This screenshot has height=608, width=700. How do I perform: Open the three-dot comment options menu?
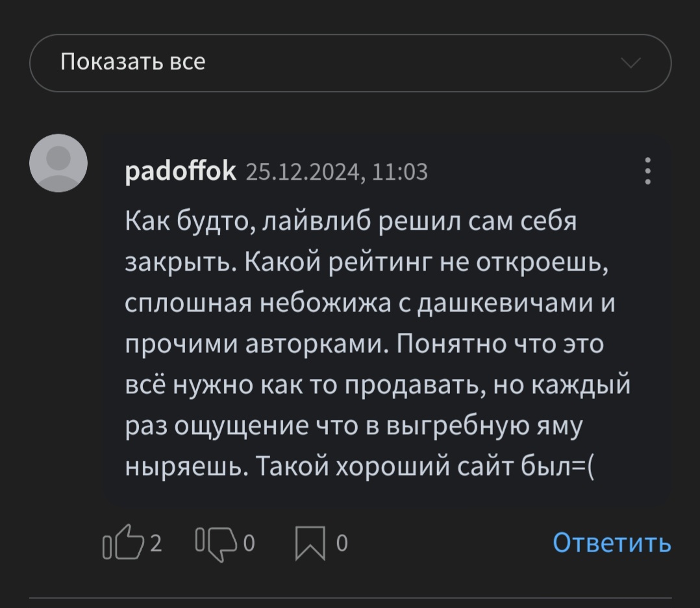pos(648,171)
